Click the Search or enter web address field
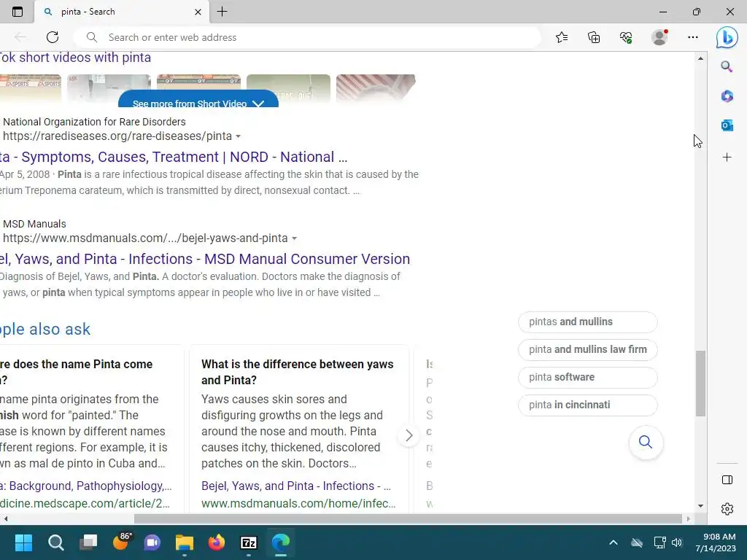The height and width of the screenshot is (560, 747). coord(307,37)
